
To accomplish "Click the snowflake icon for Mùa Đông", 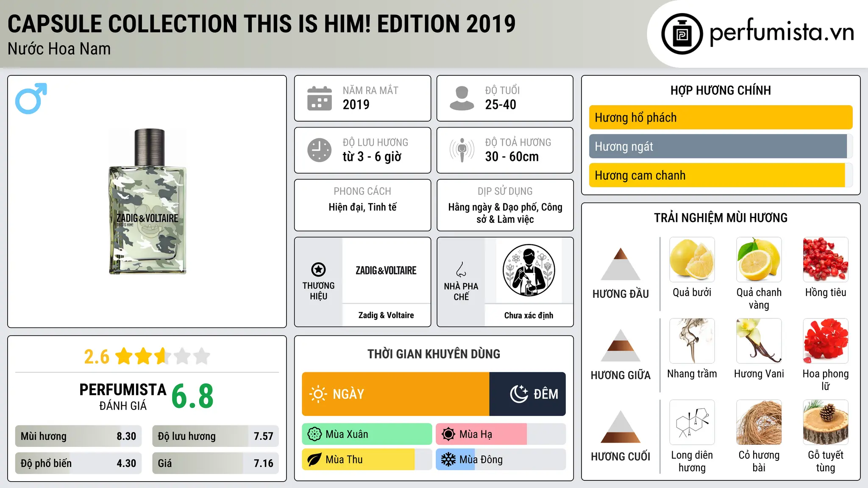I will pos(448,460).
